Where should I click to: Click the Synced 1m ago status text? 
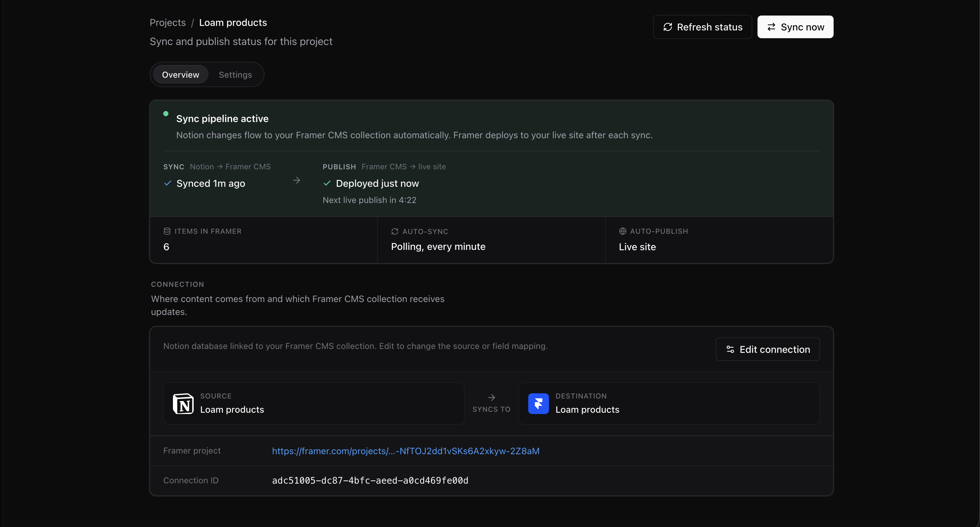click(211, 183)
